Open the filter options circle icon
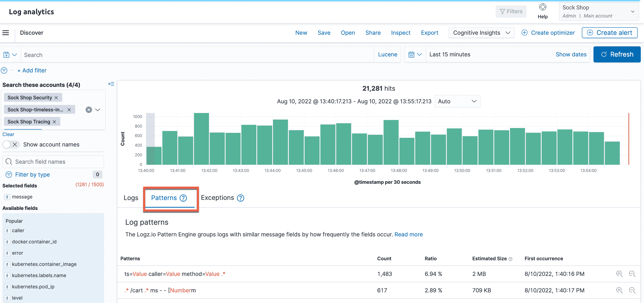Image resolution: width=644 pixels, height=303 pixels. click(x=4, y=71)
